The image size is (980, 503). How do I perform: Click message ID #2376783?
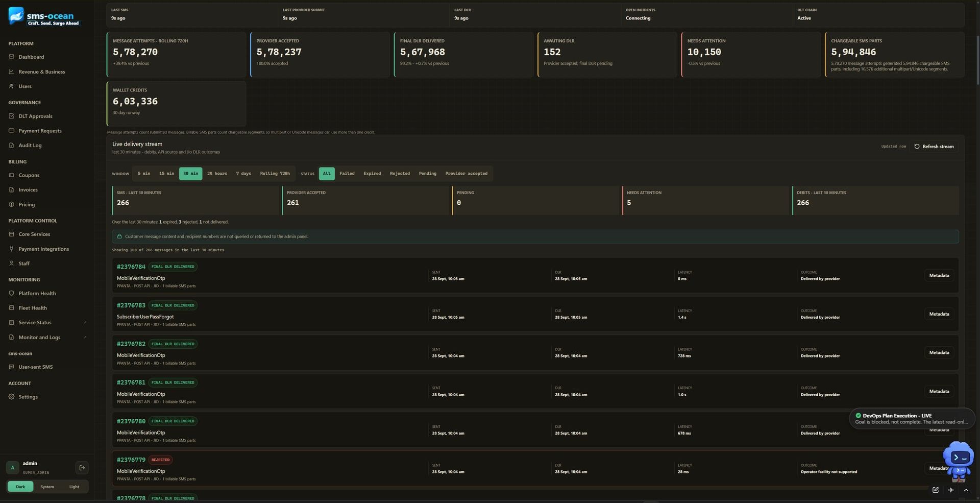(131, 305)
